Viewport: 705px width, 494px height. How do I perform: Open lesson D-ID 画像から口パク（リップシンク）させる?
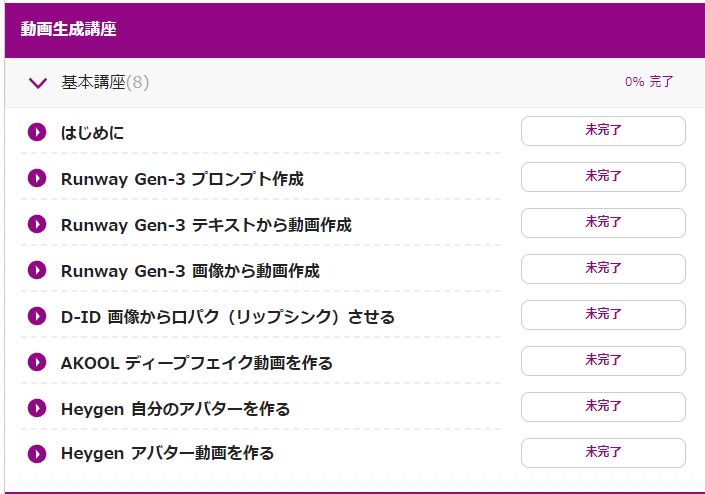228,317
